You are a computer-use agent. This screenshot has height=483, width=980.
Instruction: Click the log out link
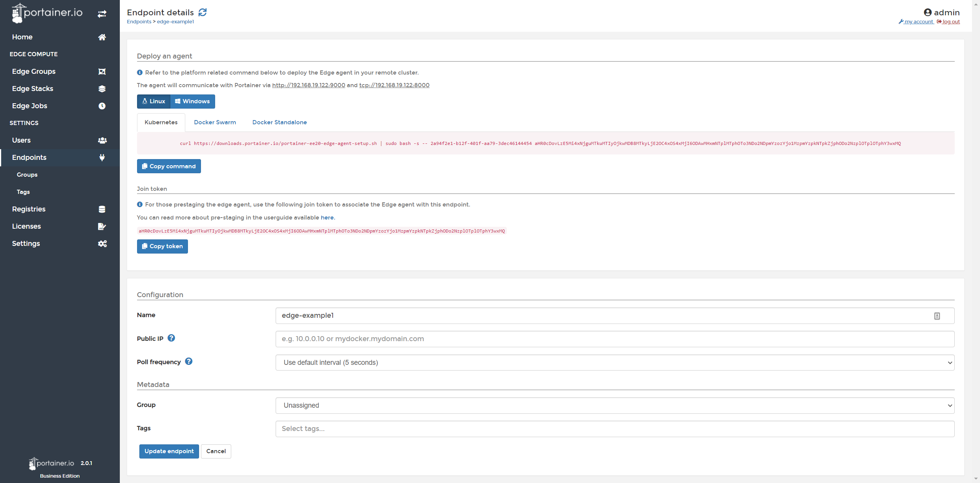pos(951,22)
